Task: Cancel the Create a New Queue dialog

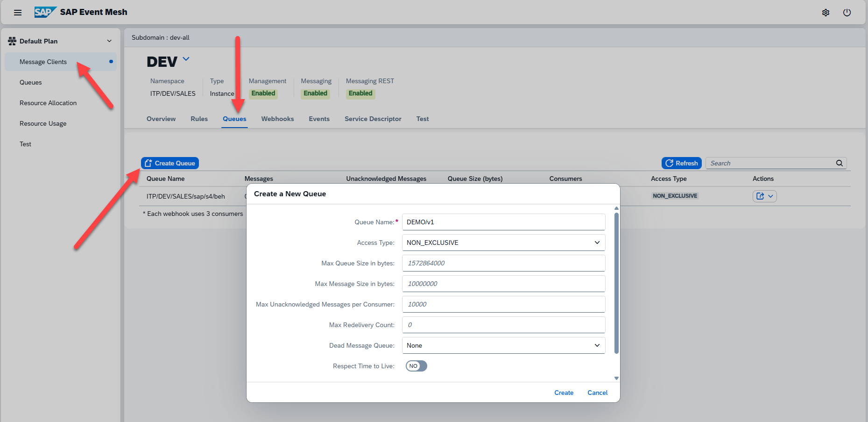Action: tap(597, 393)
